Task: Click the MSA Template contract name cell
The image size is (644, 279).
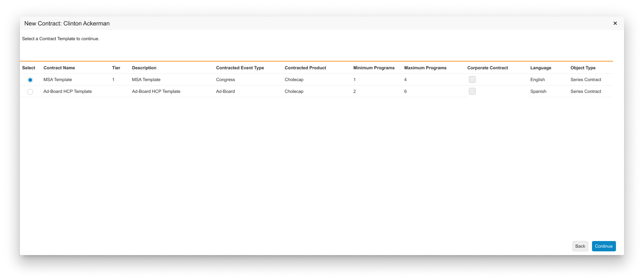Action: point(58,80)
